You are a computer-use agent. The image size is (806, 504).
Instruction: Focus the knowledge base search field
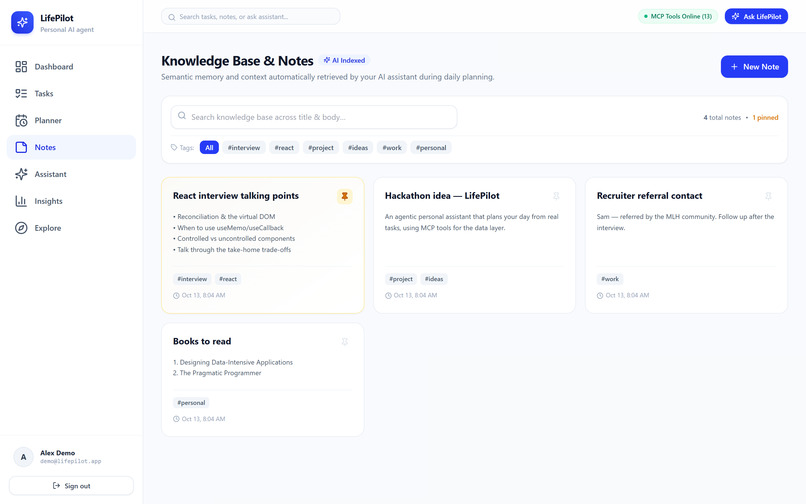pyautogui.click(x=314, y=117)
